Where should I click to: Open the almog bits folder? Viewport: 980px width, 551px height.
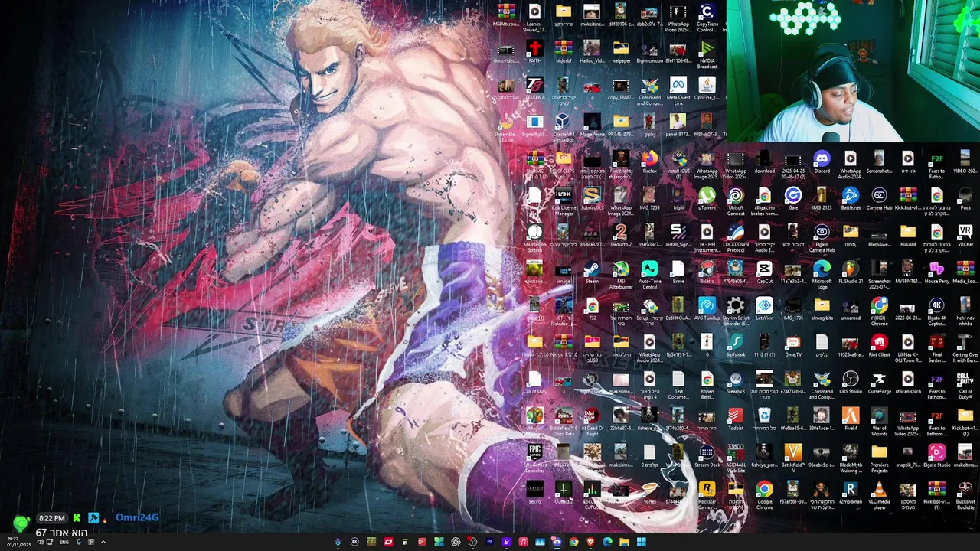pos(822,310)
